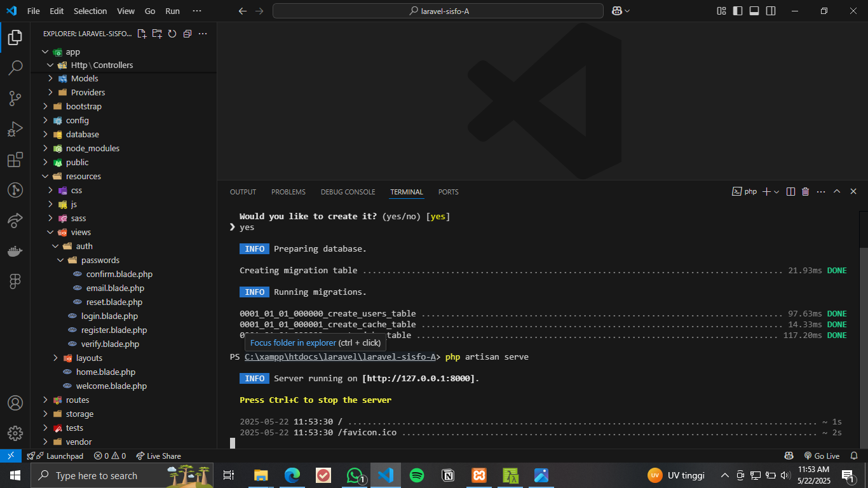Open the new terminal launch profile dropdown
Screen dimensions: 868x488
click(x=776, y=192)
